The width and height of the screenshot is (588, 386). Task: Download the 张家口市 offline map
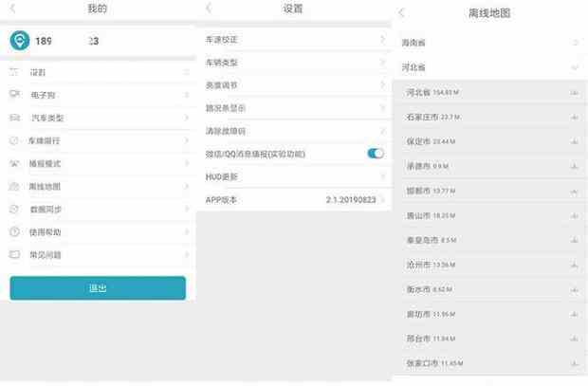[x=575, y=362]
